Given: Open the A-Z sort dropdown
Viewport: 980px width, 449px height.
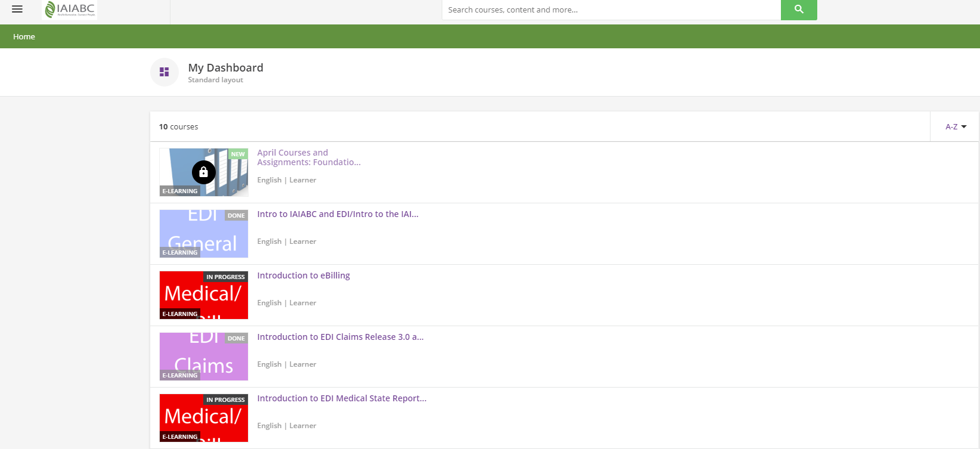Looking at the screenshot, I should coord(956,126).
